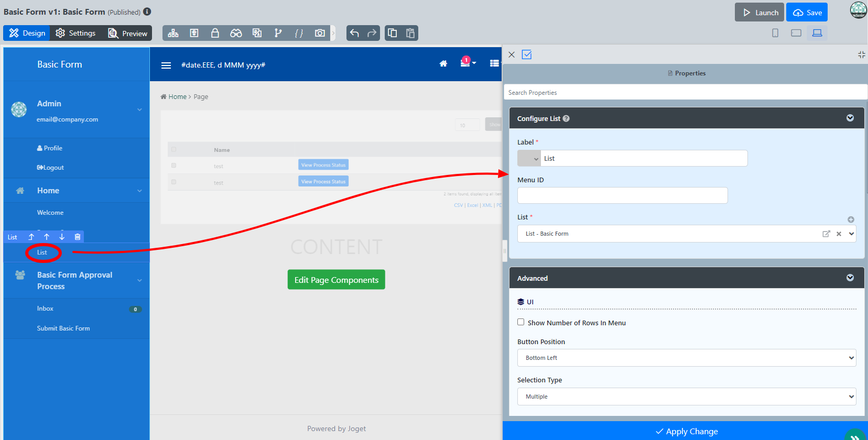This screenshot has width=868, height=440.
Task: Open the curly braces JSON definition icon
Action: coord(299,33)
